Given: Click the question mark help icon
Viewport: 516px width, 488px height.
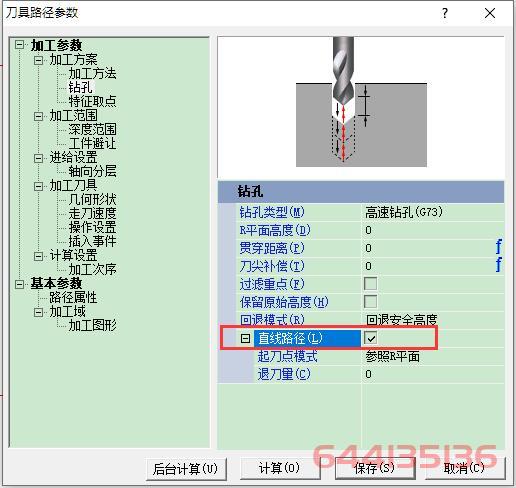Looking at the screenshot, I should click(444, 14).
